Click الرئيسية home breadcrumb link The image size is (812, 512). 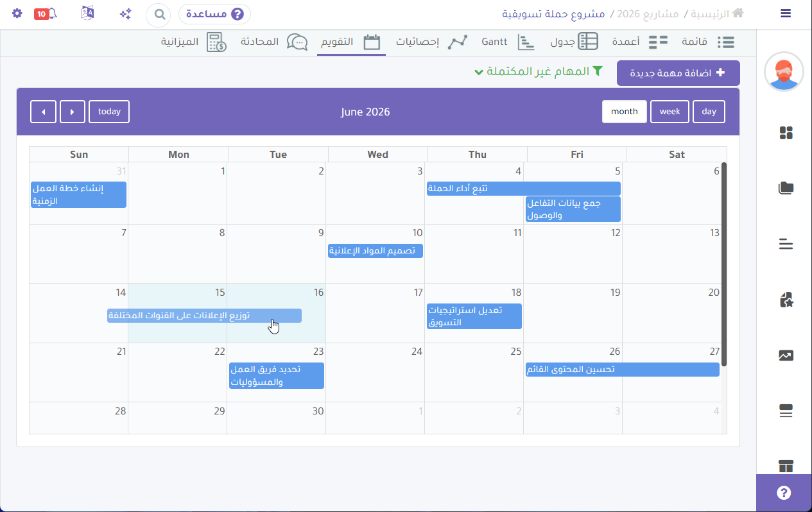718,13
